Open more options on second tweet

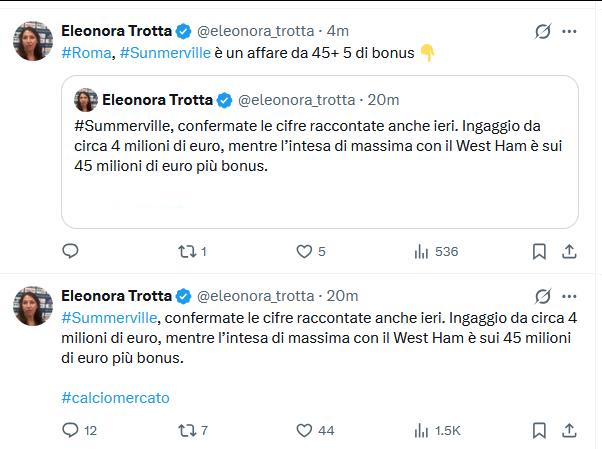coord(569,296)
